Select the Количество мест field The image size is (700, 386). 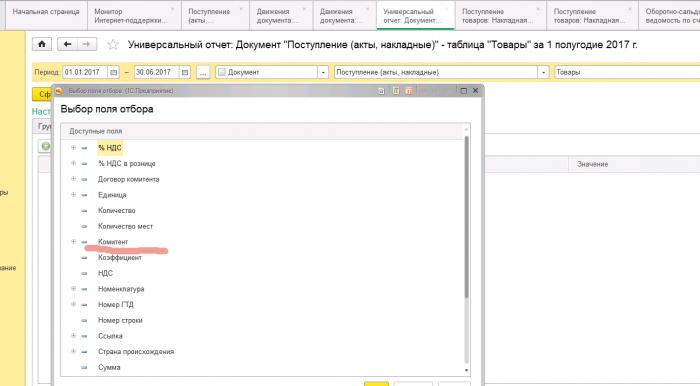[125, 226]
